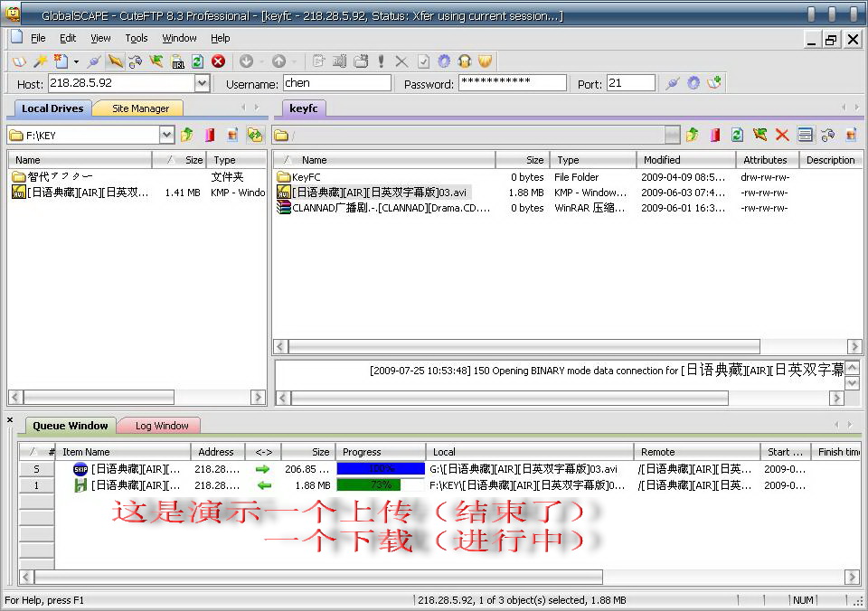Open Site Manager book icon in toolbar
868x611 pixels.
pos(19,61)
